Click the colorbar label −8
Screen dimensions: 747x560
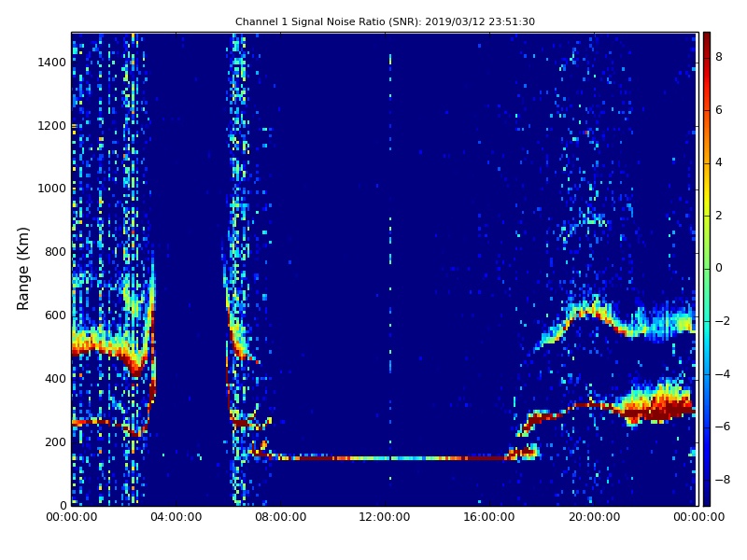tap(723, 480)
